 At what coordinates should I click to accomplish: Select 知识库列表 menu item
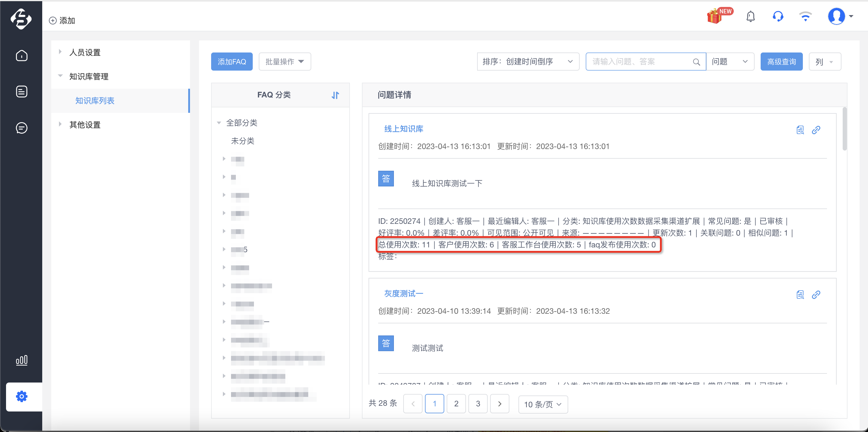[95, 101]
